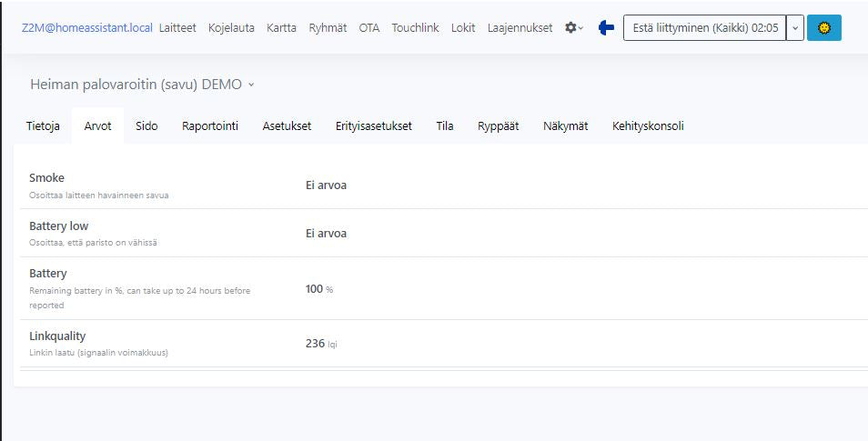Open Kartta network map
The image size is (868, 441).
281,27
